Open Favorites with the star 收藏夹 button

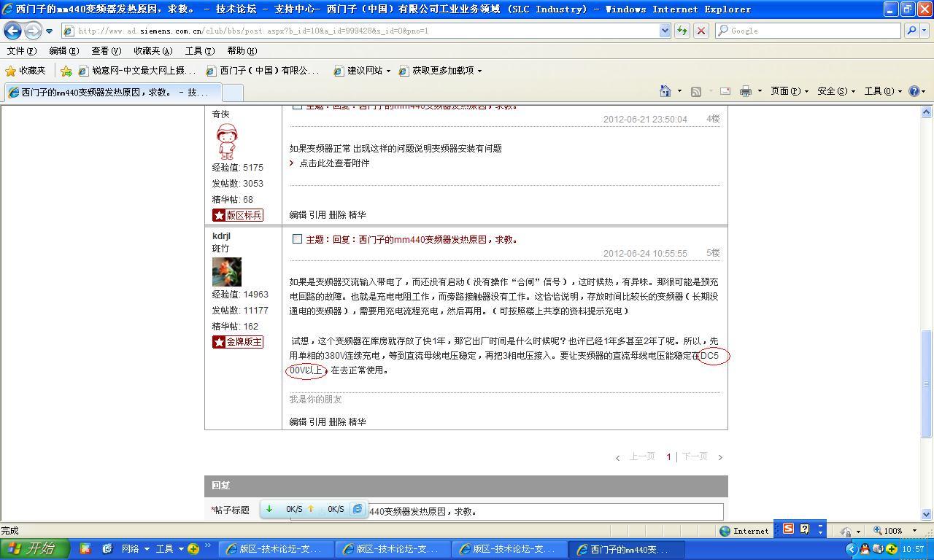(x=26, y=71)
